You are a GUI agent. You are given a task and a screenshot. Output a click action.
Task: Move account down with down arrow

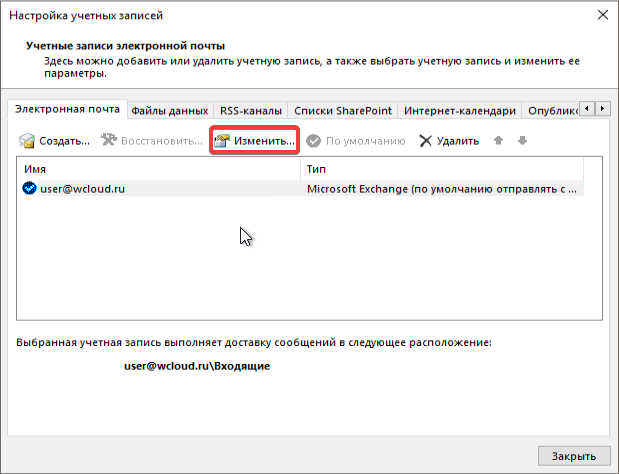522,141
